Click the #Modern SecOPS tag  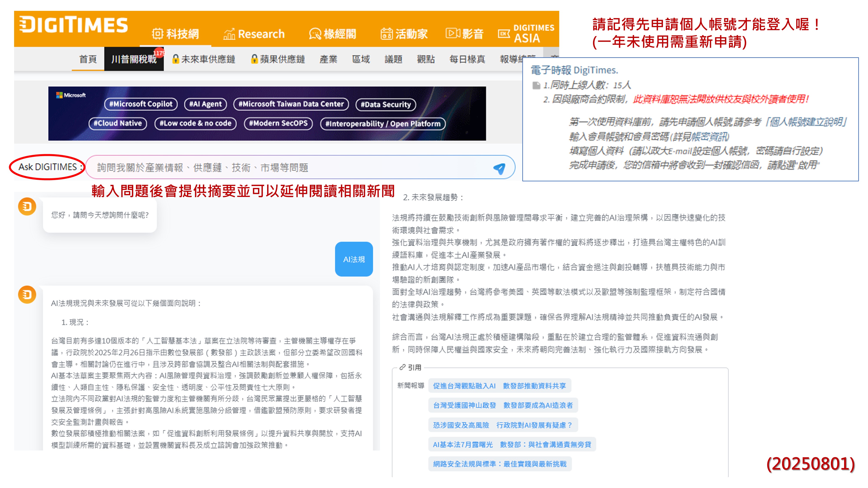tap(278, 123)
